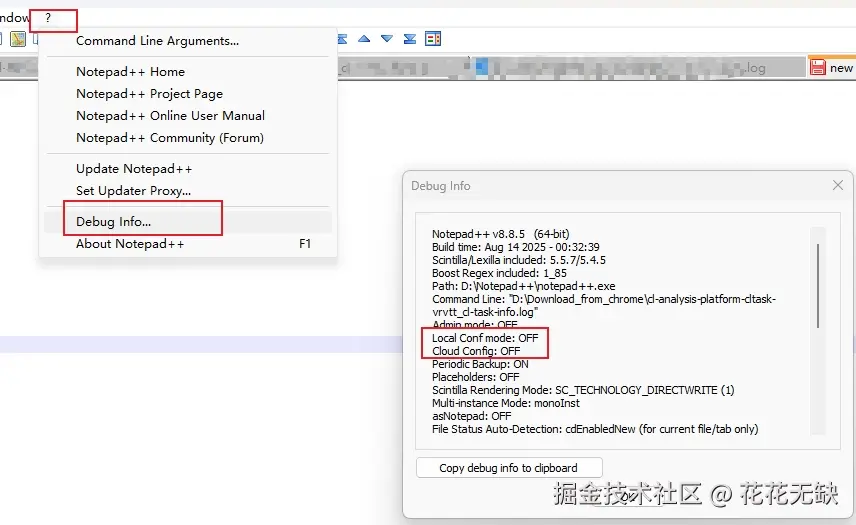Open Notepad++ Online User Manual
Viewport: 856px width, 525px height.
point(170,116)
